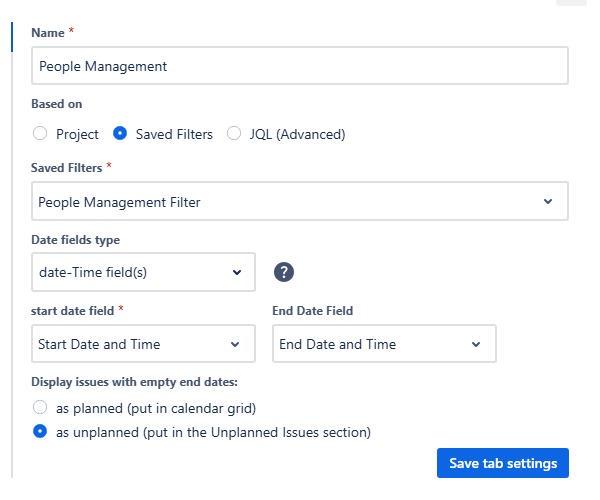Click the chevron beside Start Date and Time

click(x=236, y=344)
